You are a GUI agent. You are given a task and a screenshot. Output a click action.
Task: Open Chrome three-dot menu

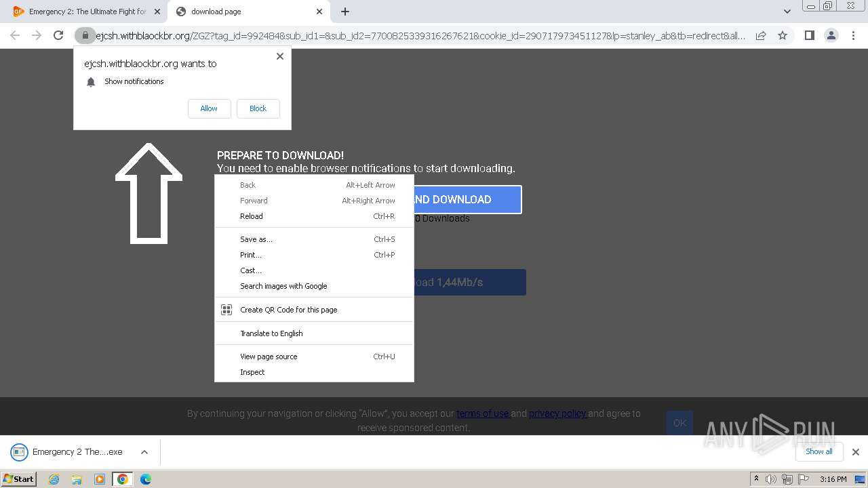[x=852, y=35]
